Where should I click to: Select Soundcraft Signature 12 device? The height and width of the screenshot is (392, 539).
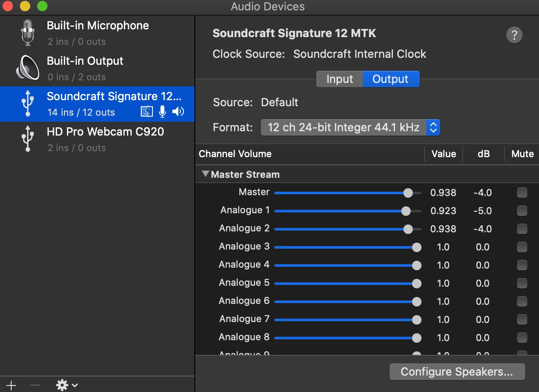point(97,104)
